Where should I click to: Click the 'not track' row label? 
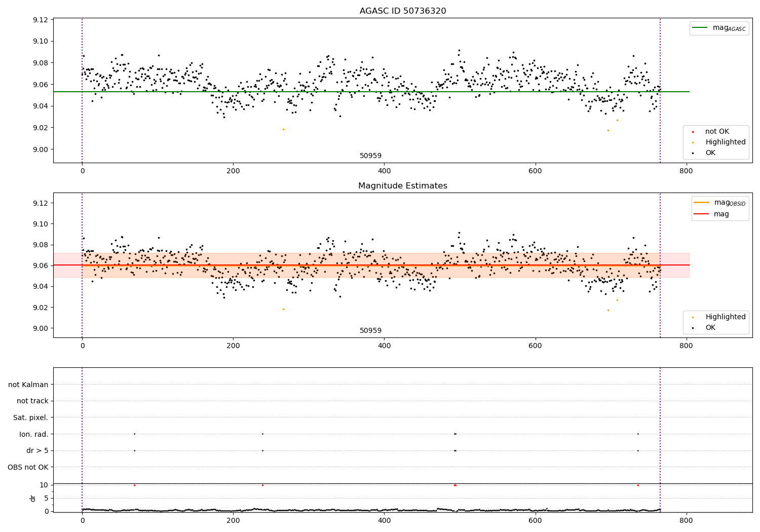click(32, 401)
